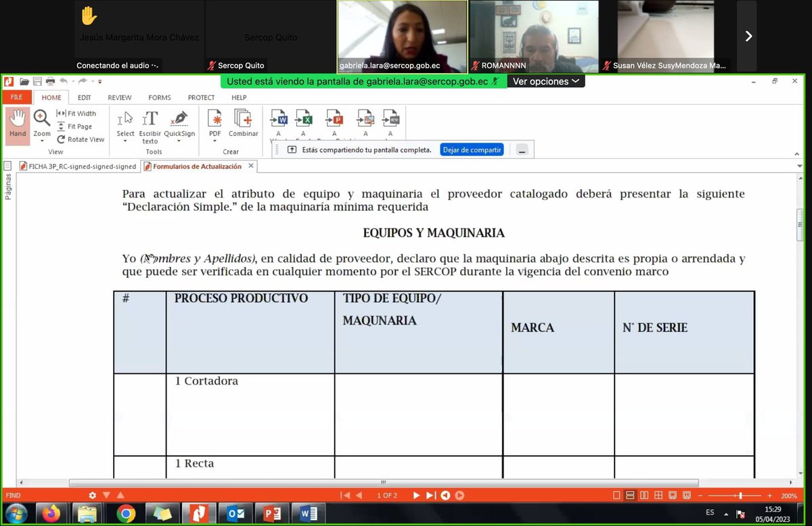This screenshot has width=812, height=526.
Task: Click the Print icon in quick toolbar
Action: coord(50,81)
